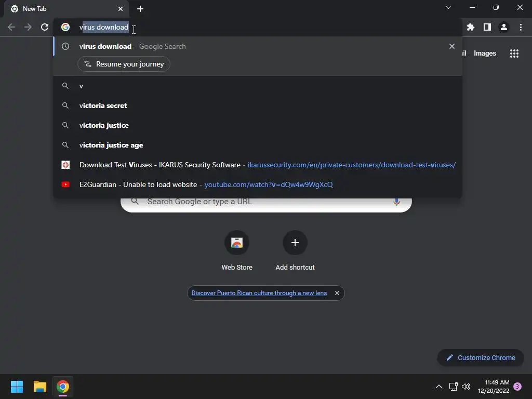Click the Resume your journey chip

tap(124, 64)
